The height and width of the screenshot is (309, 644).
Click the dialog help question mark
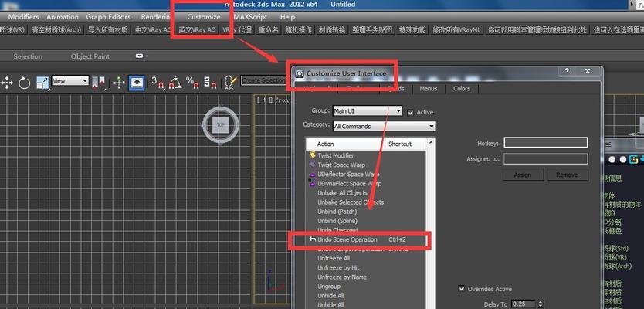pos(567,70)
